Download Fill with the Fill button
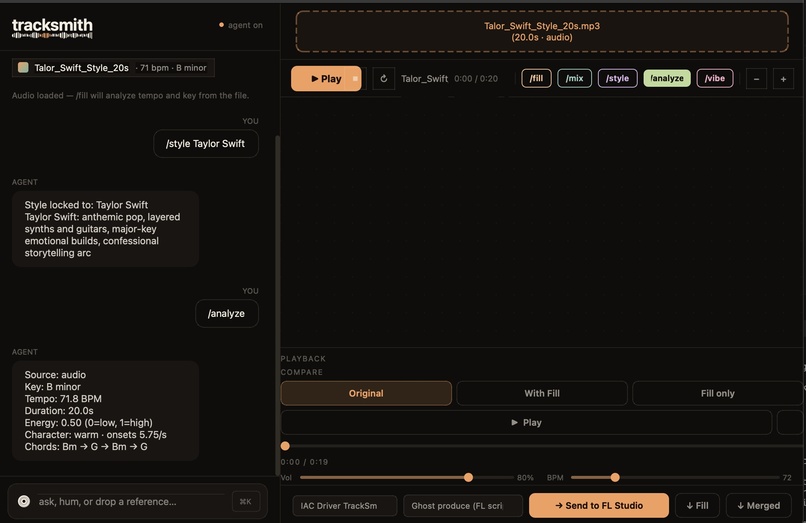Screen dimensions: 806x523 [697, 506]
